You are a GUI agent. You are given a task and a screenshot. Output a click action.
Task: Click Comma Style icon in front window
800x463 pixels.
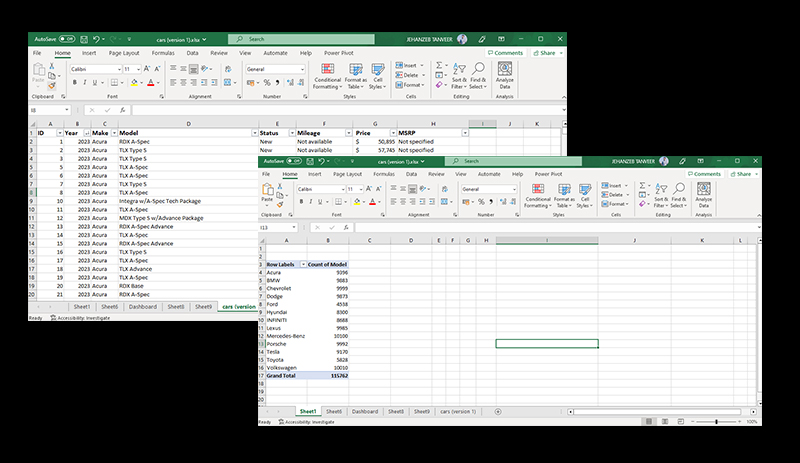(x=491, y=202)
